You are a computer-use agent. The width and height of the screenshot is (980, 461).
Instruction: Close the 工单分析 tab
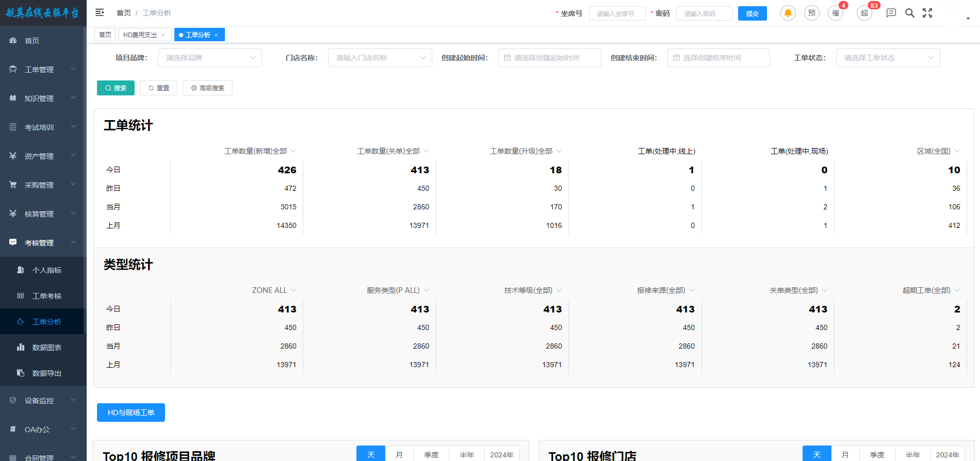tap(216, 35)
